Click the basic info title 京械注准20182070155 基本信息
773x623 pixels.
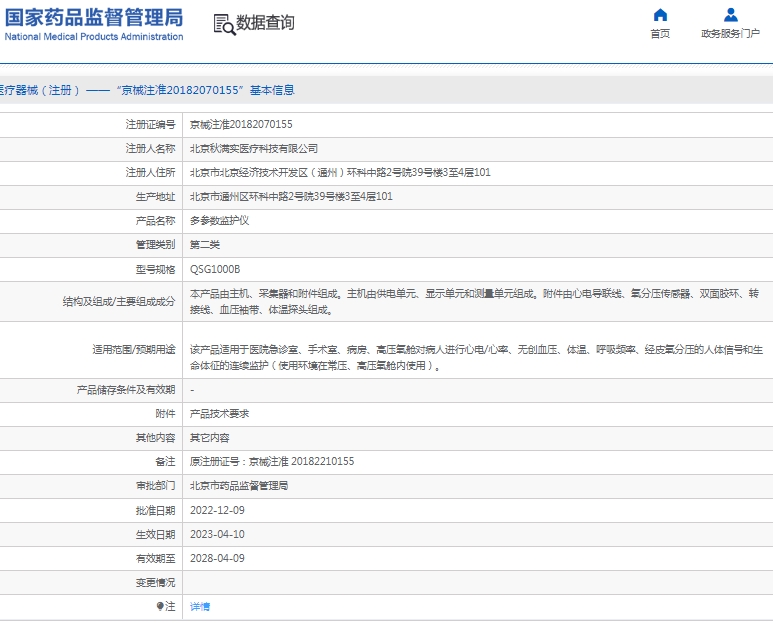(x=208, y=90)
